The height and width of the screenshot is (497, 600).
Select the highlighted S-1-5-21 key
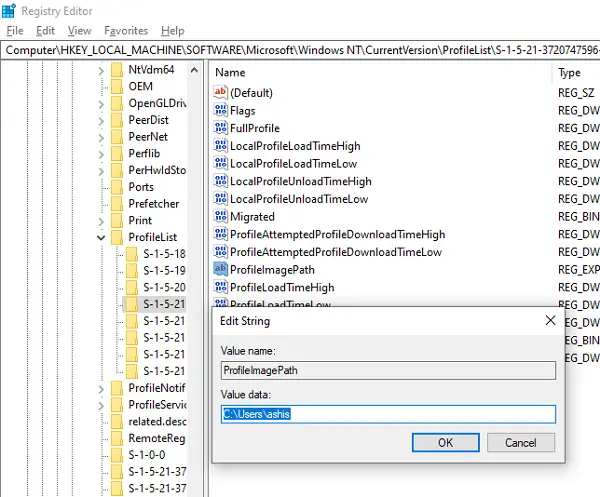pos(164,304)
